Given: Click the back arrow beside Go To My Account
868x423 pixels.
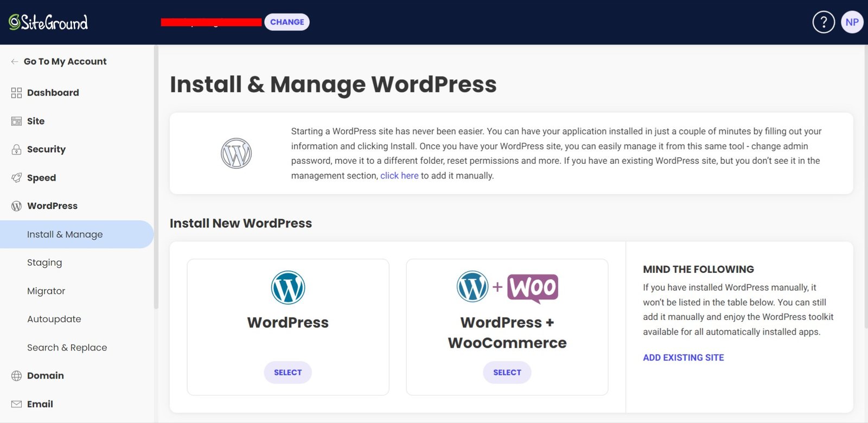Looking at the screenshot, I should (15, 61).
